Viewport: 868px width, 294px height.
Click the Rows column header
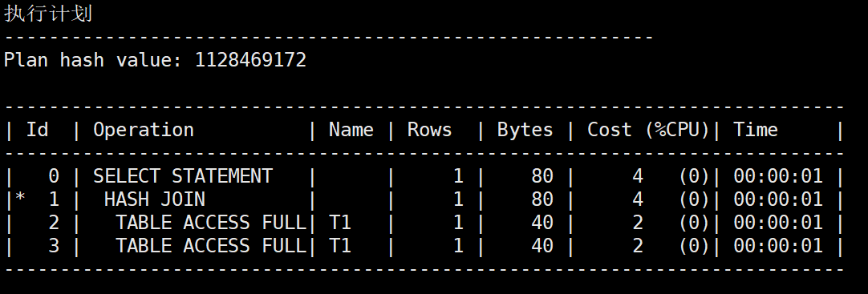pyautogui.click(x=429, y=130)
